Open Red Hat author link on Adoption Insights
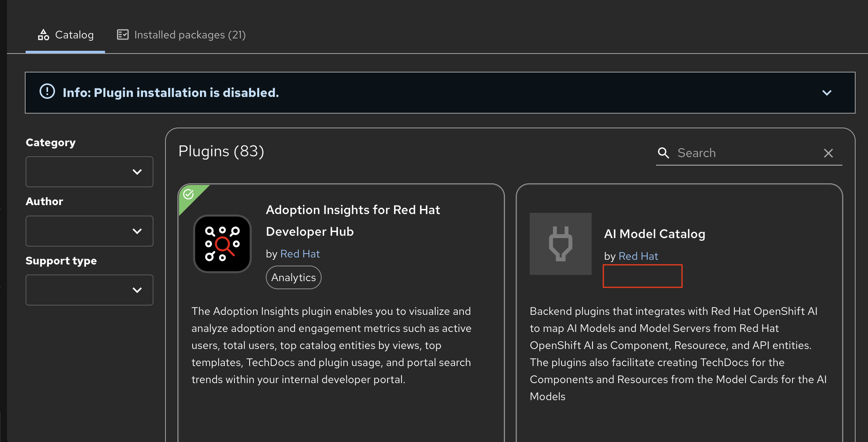868x442 pixels. click(x=300, y=254)
